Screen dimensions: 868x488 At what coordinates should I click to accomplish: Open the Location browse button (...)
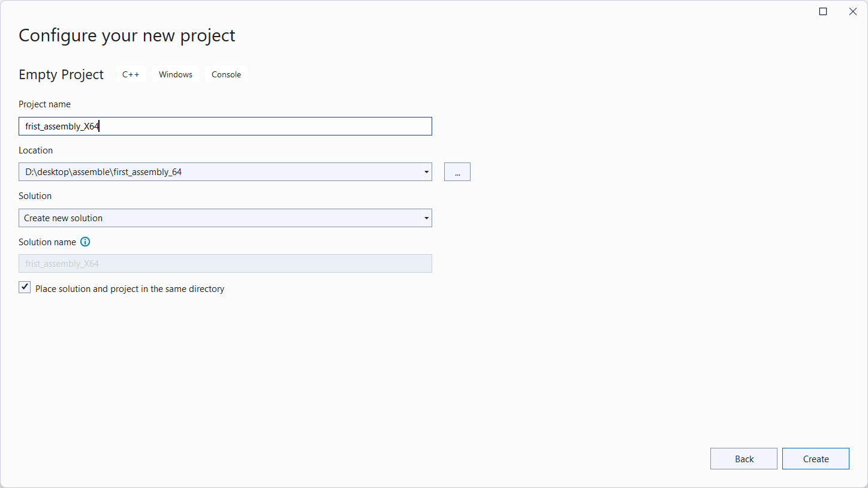click(x=457, y=172)
